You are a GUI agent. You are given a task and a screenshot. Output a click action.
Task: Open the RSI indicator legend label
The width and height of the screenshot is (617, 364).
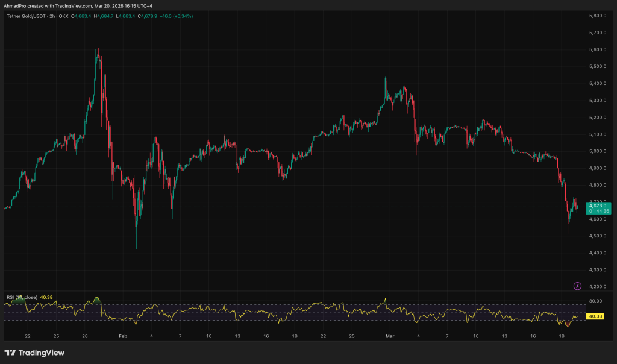tap(22, 297)
